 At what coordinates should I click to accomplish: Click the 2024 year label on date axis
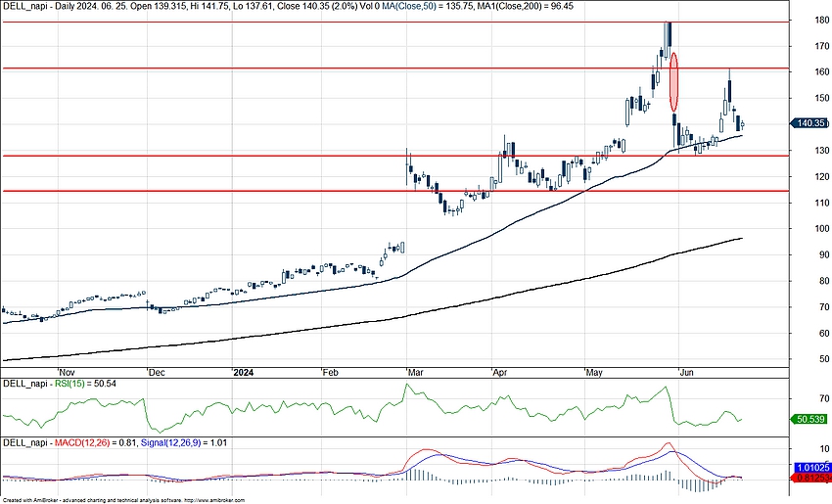[x=244, y=373]
